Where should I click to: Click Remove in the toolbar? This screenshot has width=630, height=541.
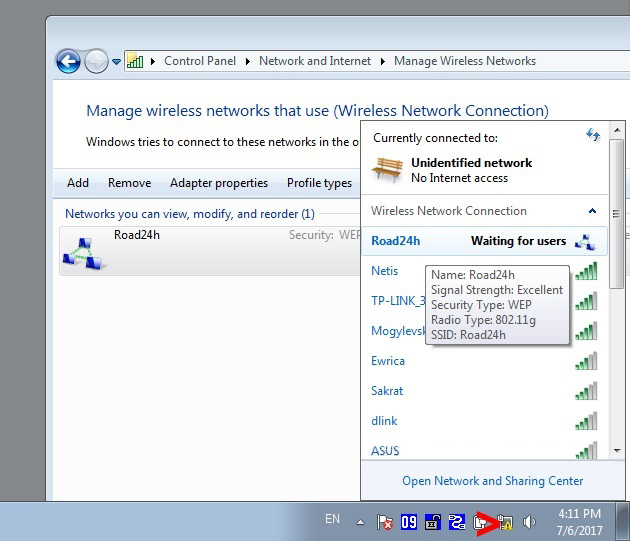[x=129, y=183]
